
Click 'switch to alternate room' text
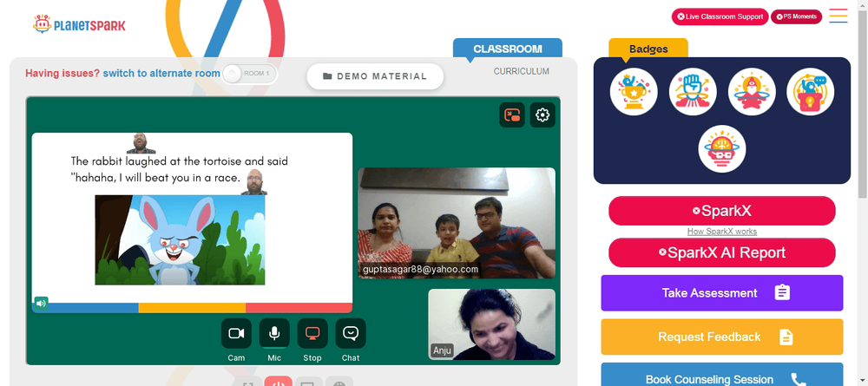point(161,74)
